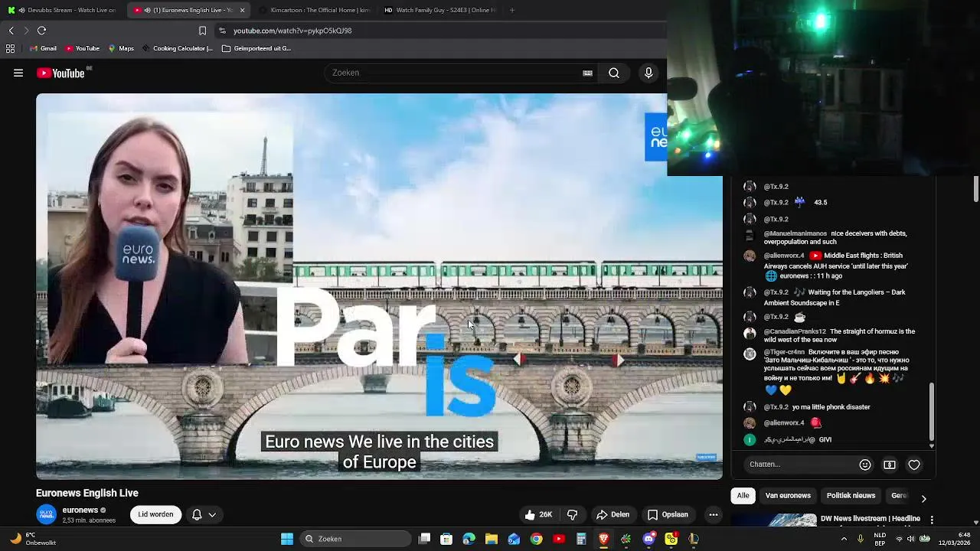980x551 pixels.
Task: Open the Gmail bookmark
Action: pos(42,48)
